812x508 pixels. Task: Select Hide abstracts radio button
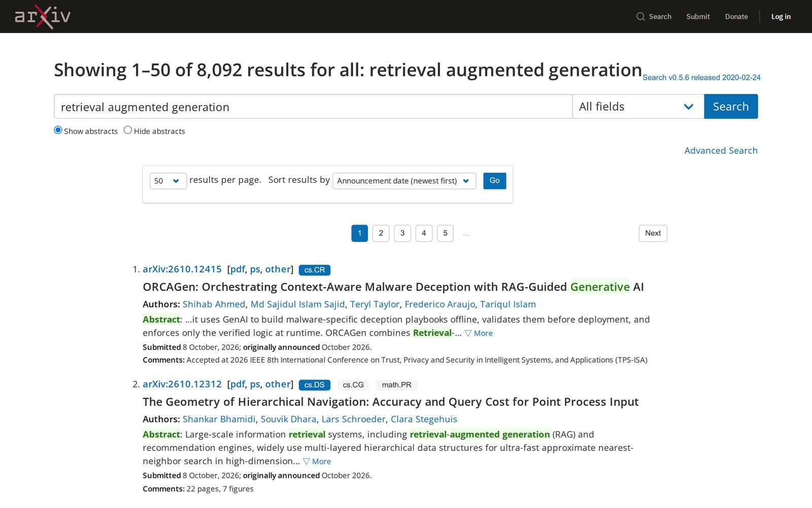(128, 130)
